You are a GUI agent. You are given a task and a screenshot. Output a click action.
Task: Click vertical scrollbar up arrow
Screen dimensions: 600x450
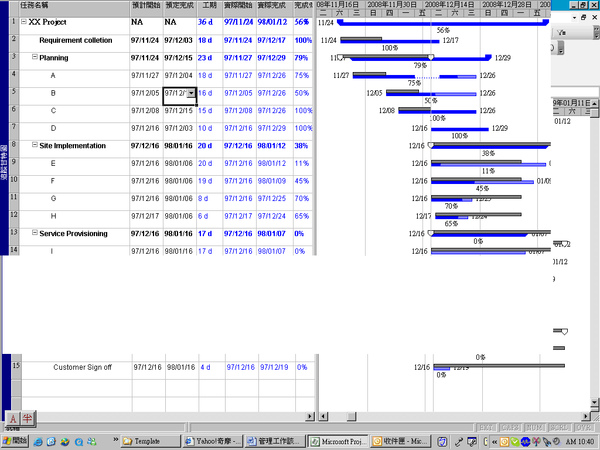(x=594, y=103)
